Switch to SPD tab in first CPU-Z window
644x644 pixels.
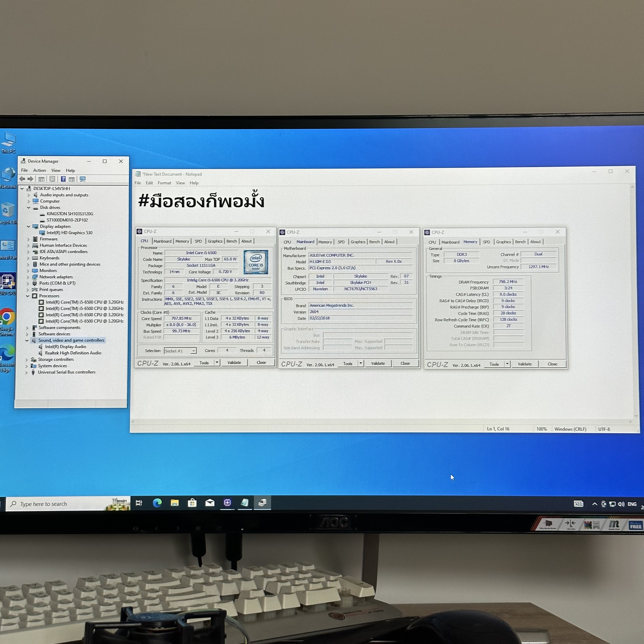(198, 241)
